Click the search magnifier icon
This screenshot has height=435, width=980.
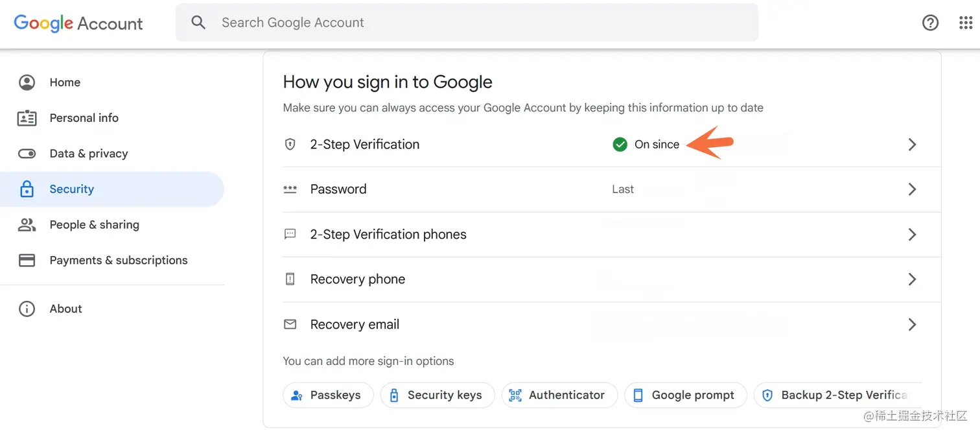pos(198,23)
